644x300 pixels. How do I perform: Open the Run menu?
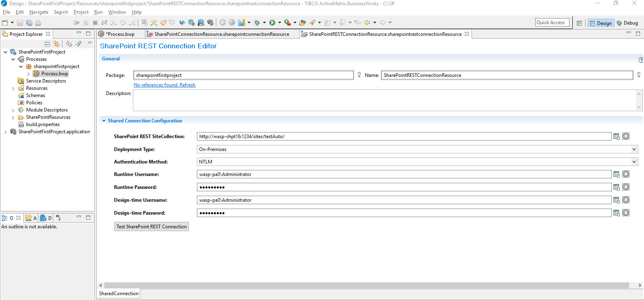tap(98, 12)
